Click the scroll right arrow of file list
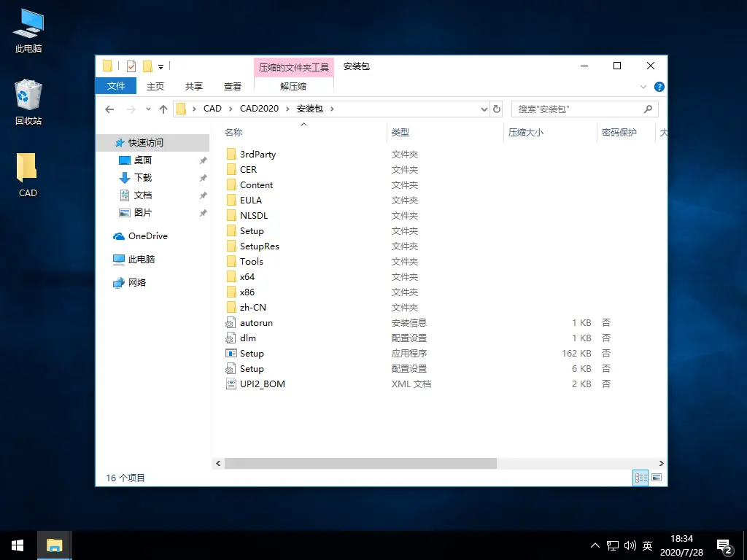Screen dimensions: 747x560 click(x=661, y=463)
